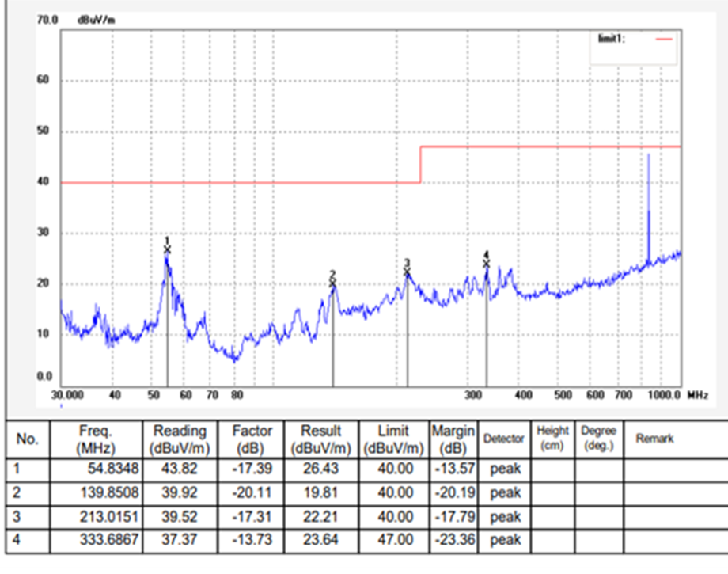Click margin value -13.57
Viewport: 728px width, 574px height.
[x=454, y=469]
